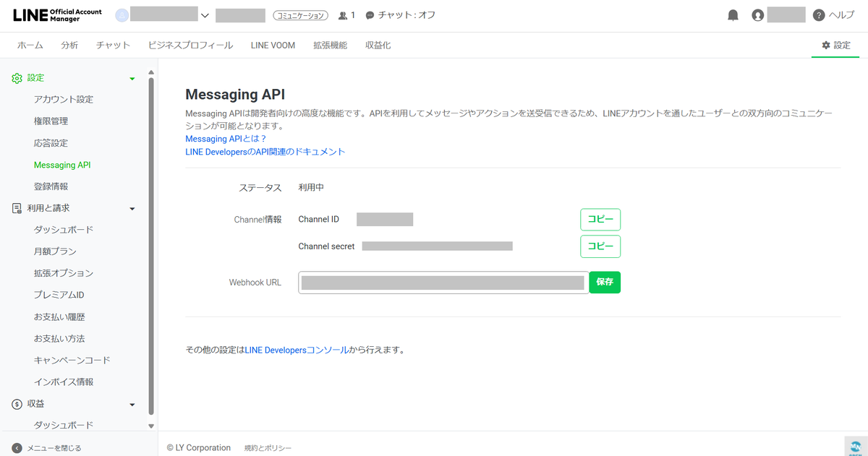Click the sidebar vertical scrollbar thumb
The image size is (868, 456).
pyautogui.click(x=151, y=246)
